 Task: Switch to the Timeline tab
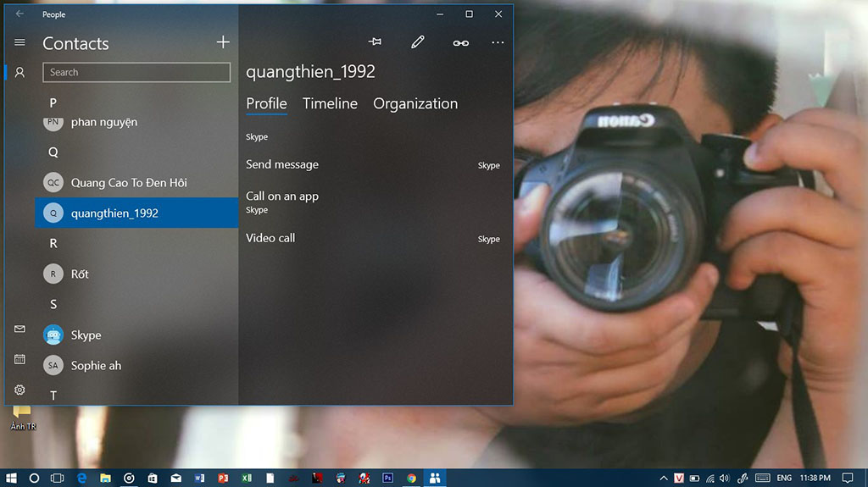point(330,103)
